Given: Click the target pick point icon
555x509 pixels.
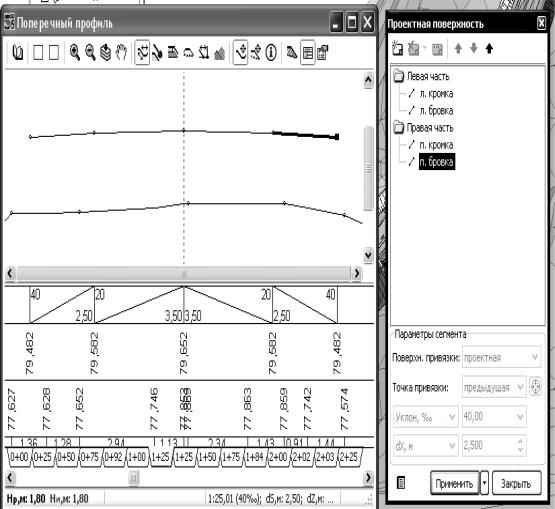Looking at the screenshot, I should point(536,387).
